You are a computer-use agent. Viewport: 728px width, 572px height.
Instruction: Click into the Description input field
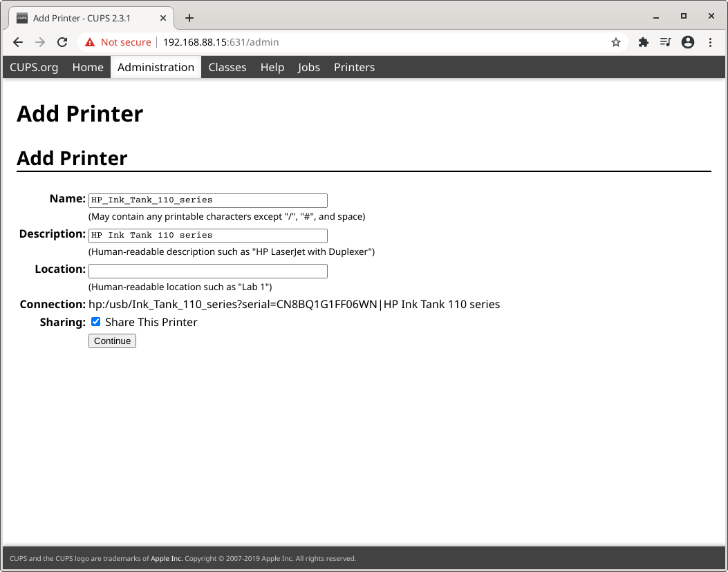point(208,236)
